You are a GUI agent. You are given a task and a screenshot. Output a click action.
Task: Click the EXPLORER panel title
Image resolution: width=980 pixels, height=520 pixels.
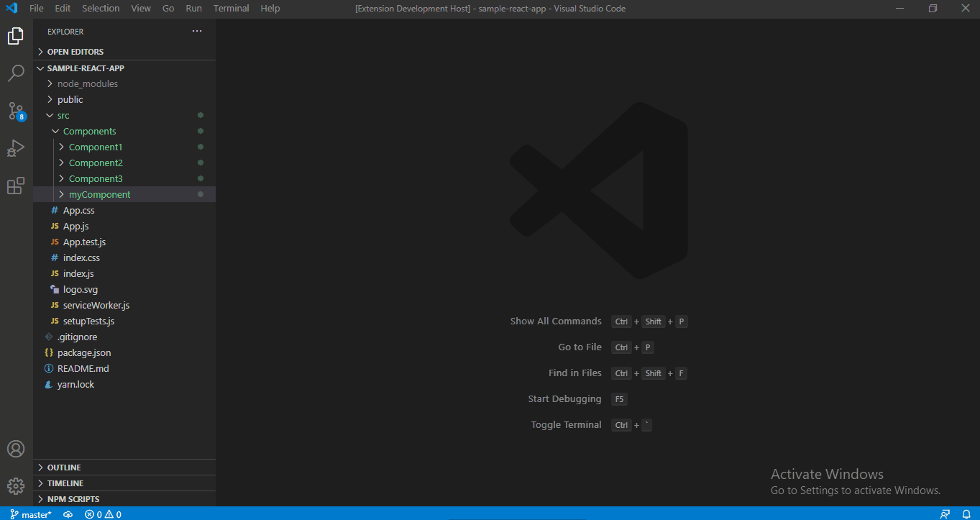pyautogui.click(x=65, y=32)
